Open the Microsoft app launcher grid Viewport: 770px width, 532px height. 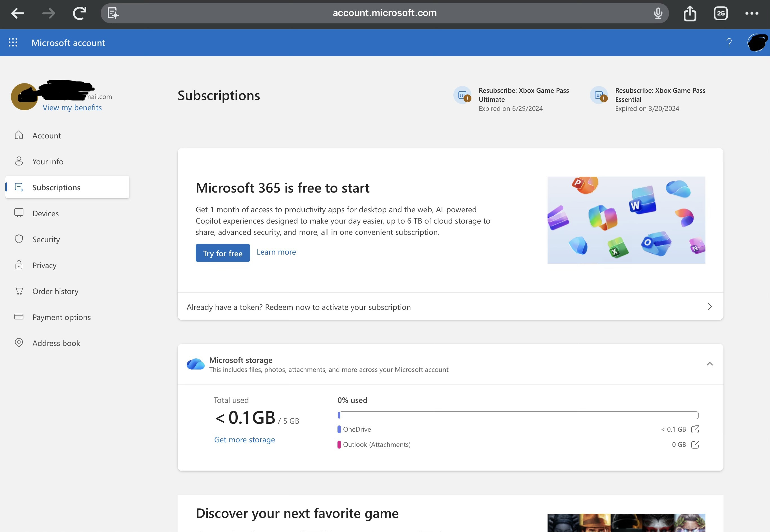pyautogui.click(x=13, y=42)
